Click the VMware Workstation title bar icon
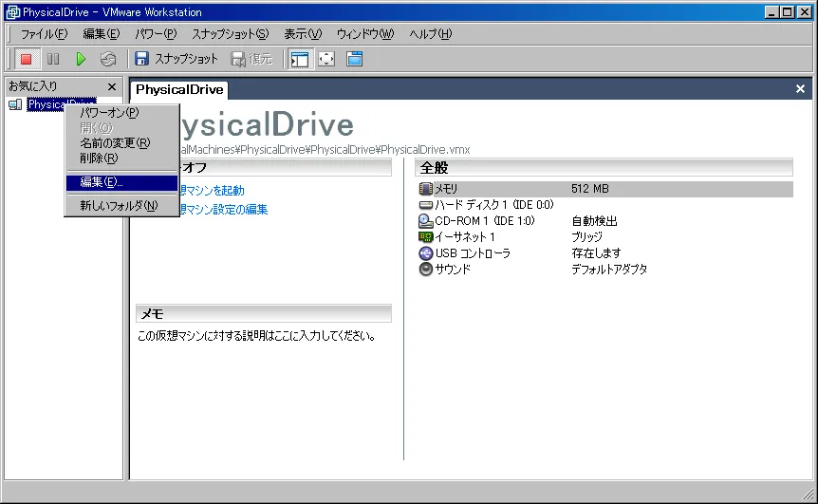818x504 pixels. click(x=13, y=12)
